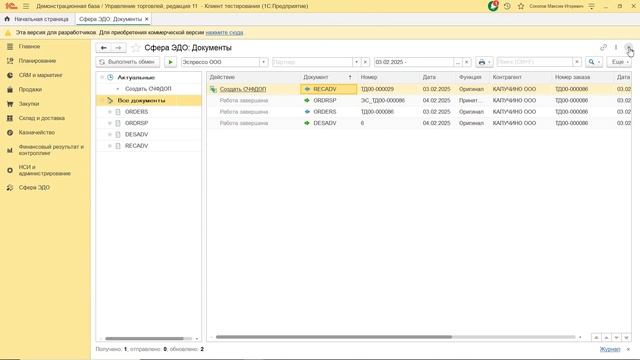
Task: Click the table horizontal scrollbar
Action: tap(334, 337)
